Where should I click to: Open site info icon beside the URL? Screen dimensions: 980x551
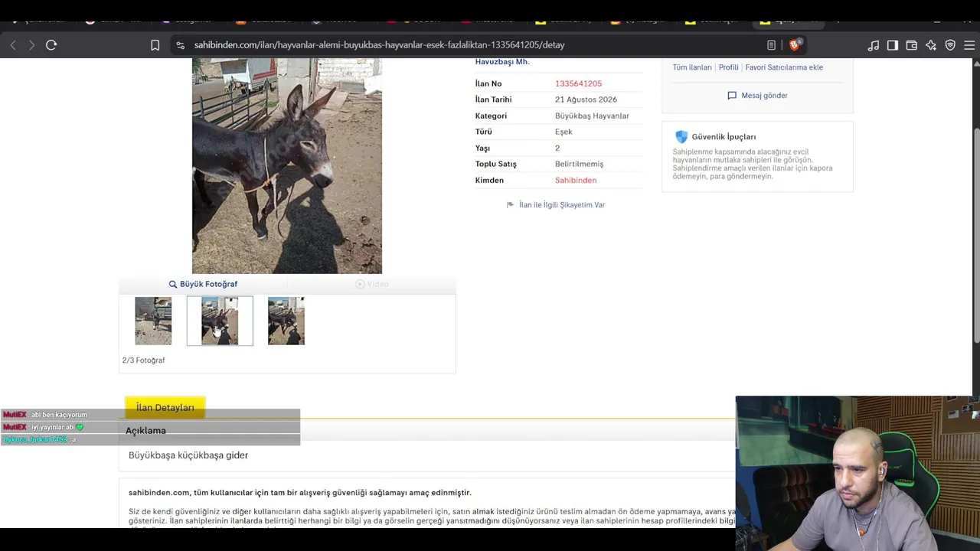click(180, 45)
